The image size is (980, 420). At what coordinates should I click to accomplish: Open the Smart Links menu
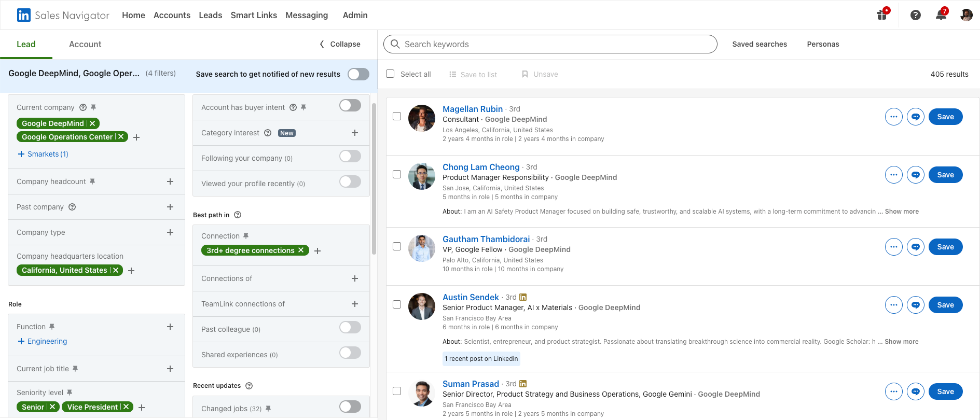[x=254, y=15]
